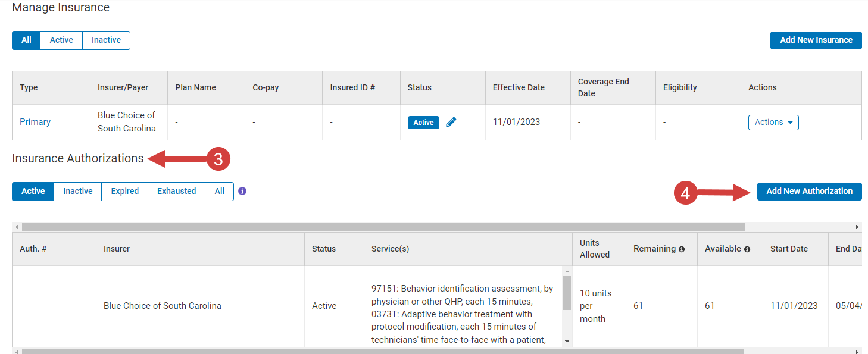The width and height of the screenshot is (868, 354).
Task: Select the All authorizations filter
Action: 219,191
